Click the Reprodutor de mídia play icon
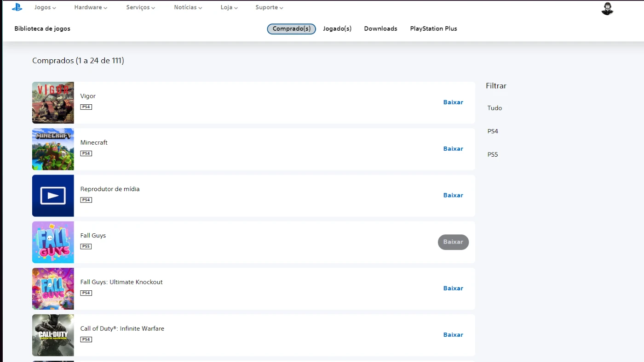The height and width of the screenshot is (362, 644). click(x=53, y=196)
